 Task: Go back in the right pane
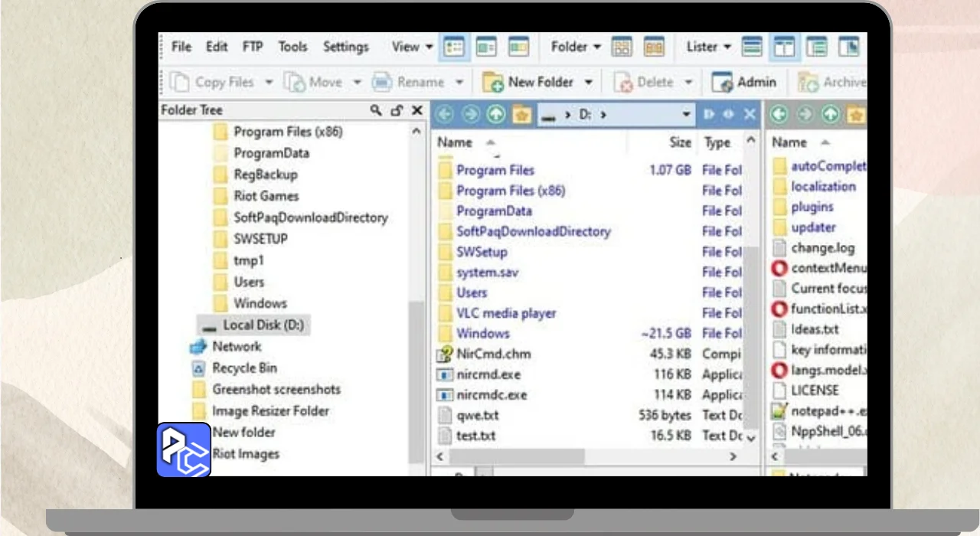(779, 115)
